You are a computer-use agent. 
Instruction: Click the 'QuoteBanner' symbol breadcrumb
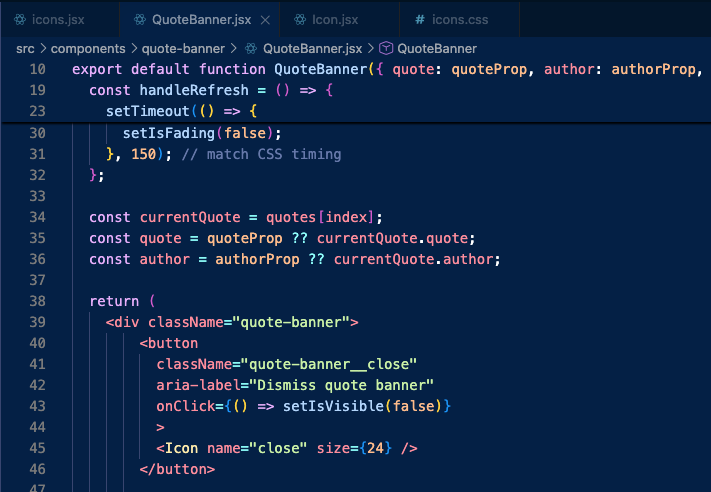pyautogui.click(x=437, y=49)
